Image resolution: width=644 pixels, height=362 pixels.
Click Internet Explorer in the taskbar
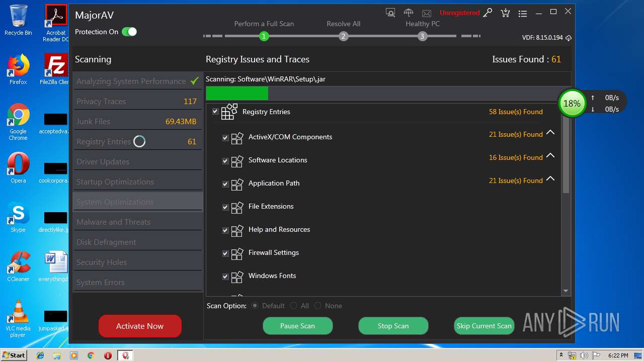pos(40,355)
